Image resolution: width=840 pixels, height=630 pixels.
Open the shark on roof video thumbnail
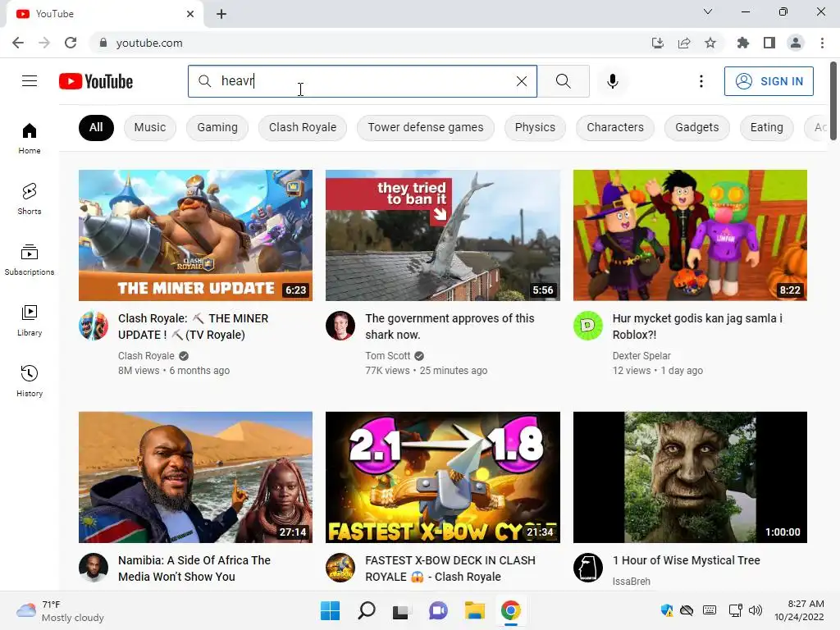[x=442, y=235]
